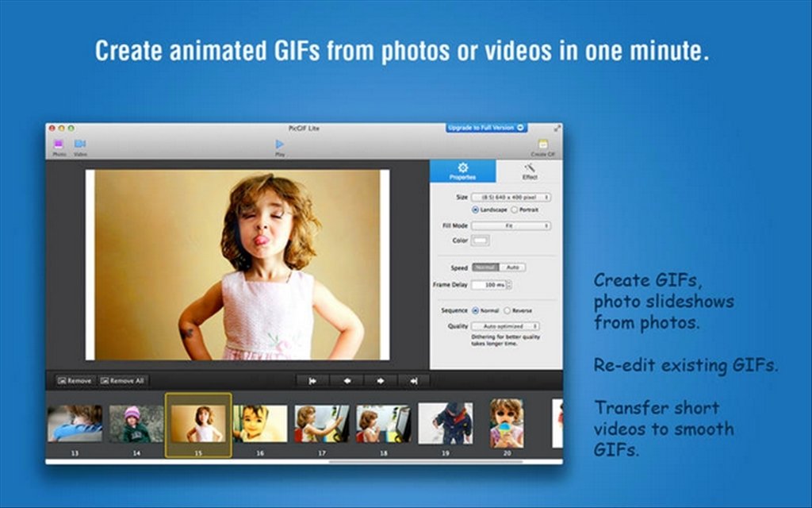Screen dimensions: 812x508
Task: Click Upgrade to Full Version button
Action: pyautogui.click(x=486, y=128)
